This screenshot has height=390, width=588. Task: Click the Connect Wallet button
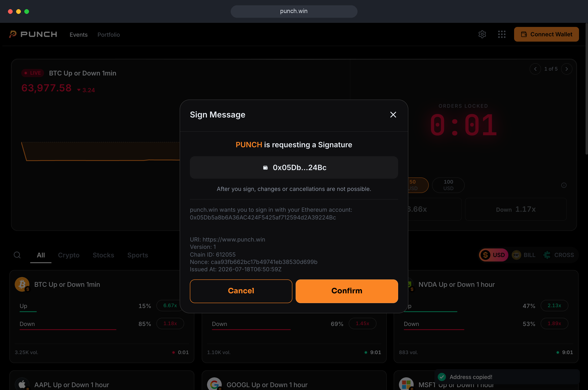tap(546, 34)
